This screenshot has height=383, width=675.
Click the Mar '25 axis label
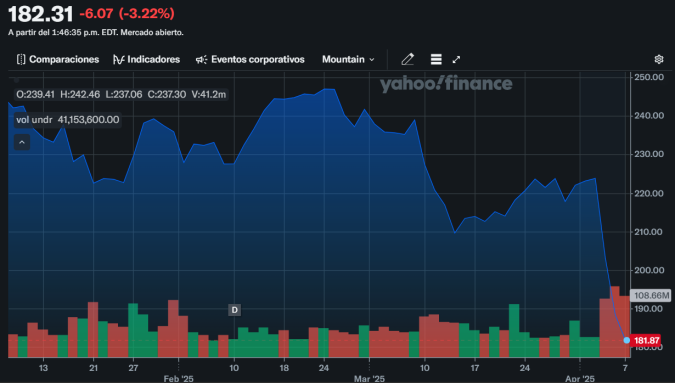tap(369, 379)
